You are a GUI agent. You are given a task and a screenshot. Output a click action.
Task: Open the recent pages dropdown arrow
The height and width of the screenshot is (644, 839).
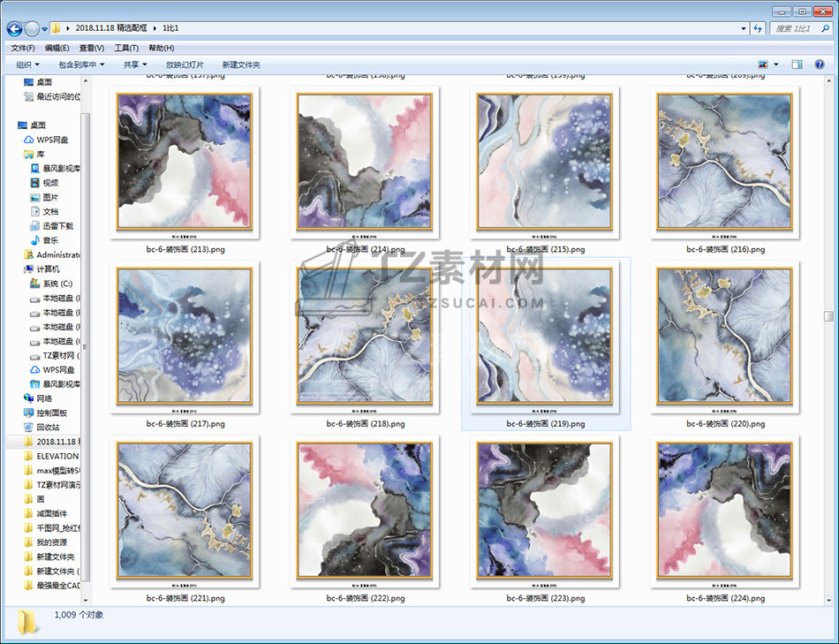click(x=44, y=29)
